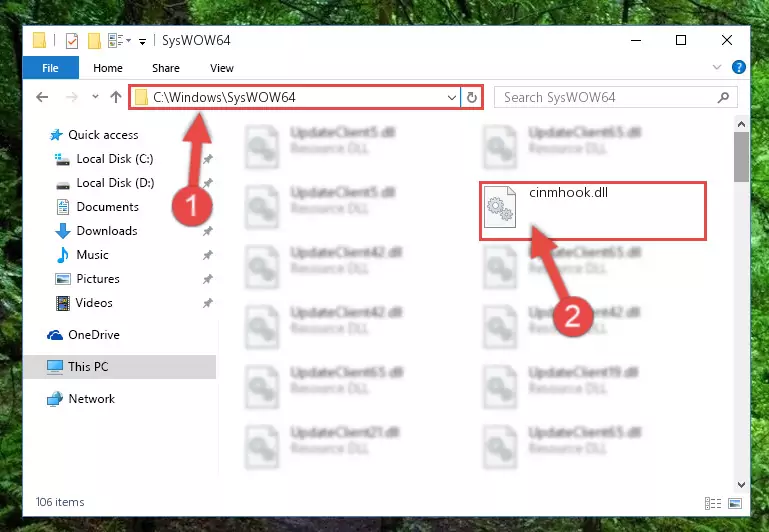Click the Documents page icon
Viewport: 769px width, 532px height.
[x=63, y=207]
